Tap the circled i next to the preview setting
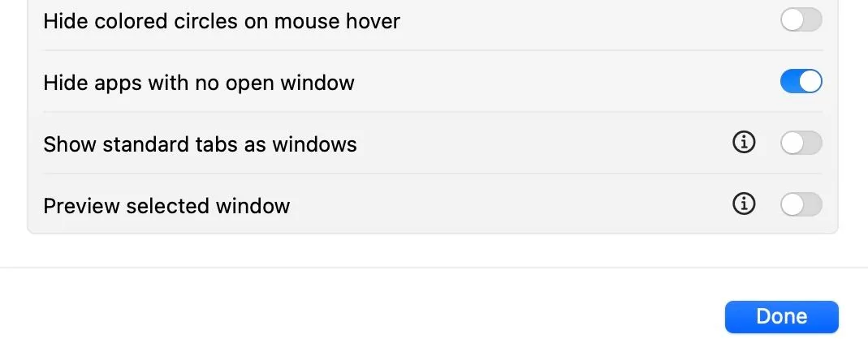868x343 pixels. click(743, 205)
